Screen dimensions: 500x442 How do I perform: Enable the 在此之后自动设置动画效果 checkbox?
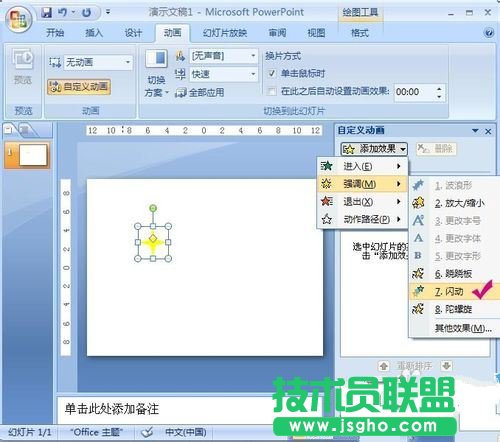tap(272, 91)
